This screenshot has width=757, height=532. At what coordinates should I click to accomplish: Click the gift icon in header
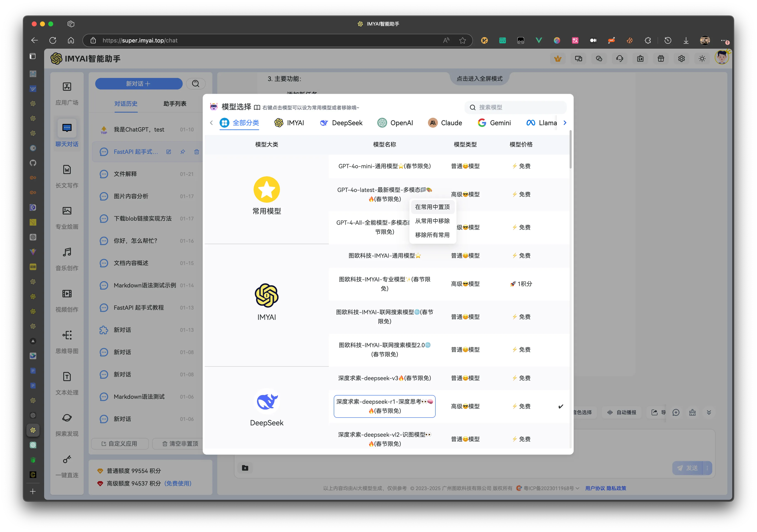point(661,59)
